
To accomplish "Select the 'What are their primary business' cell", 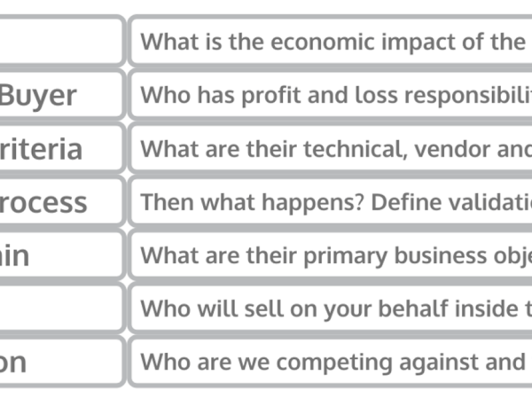I will click(x=331, y=255).
